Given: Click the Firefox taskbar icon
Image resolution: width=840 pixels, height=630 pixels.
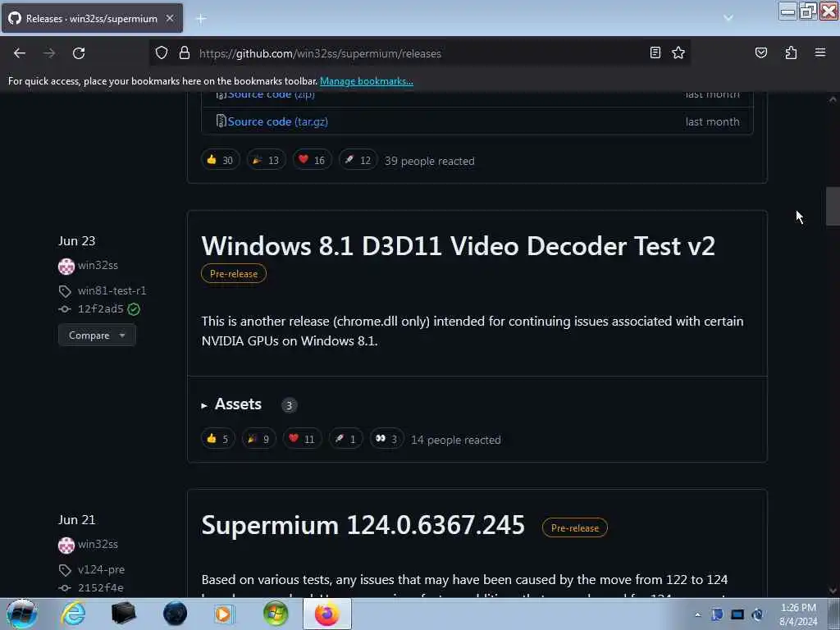Looking at the screenshot, I should point(326,614).
